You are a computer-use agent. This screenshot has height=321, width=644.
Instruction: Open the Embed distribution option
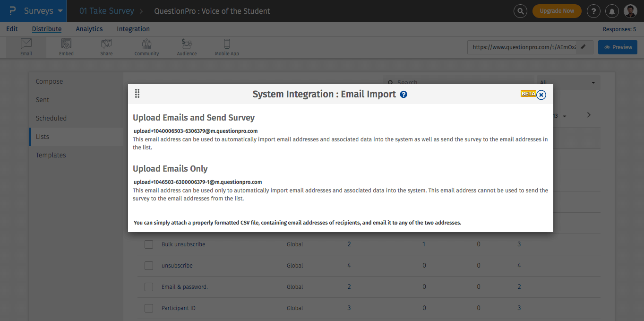click(66, 47)
